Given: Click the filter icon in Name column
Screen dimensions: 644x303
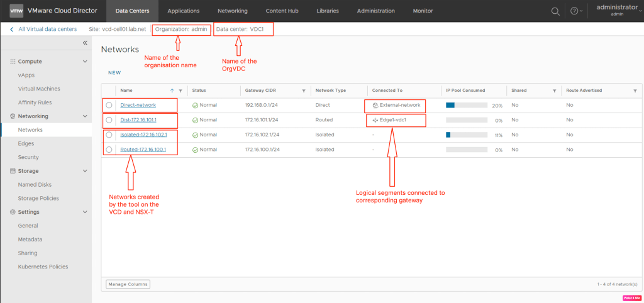Looking at the screenshot, I should click(x=180, y=91).
